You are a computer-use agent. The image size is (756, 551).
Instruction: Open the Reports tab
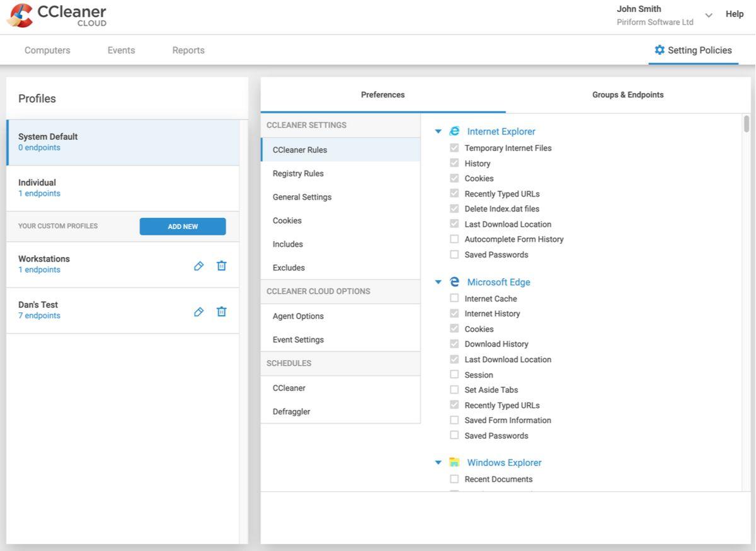pos(188,50)
